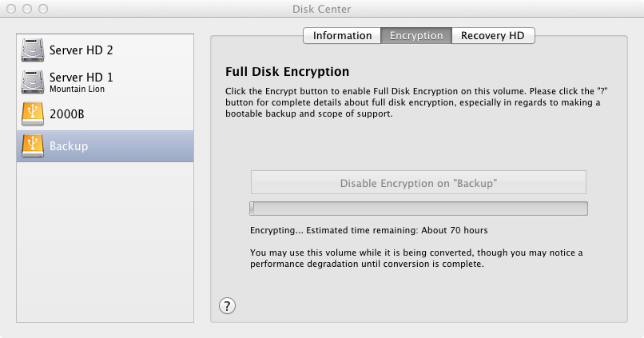The width and height of the screenshot is (644, 338).
Task: Select the 2000B volume label
Action: point(69,114)
